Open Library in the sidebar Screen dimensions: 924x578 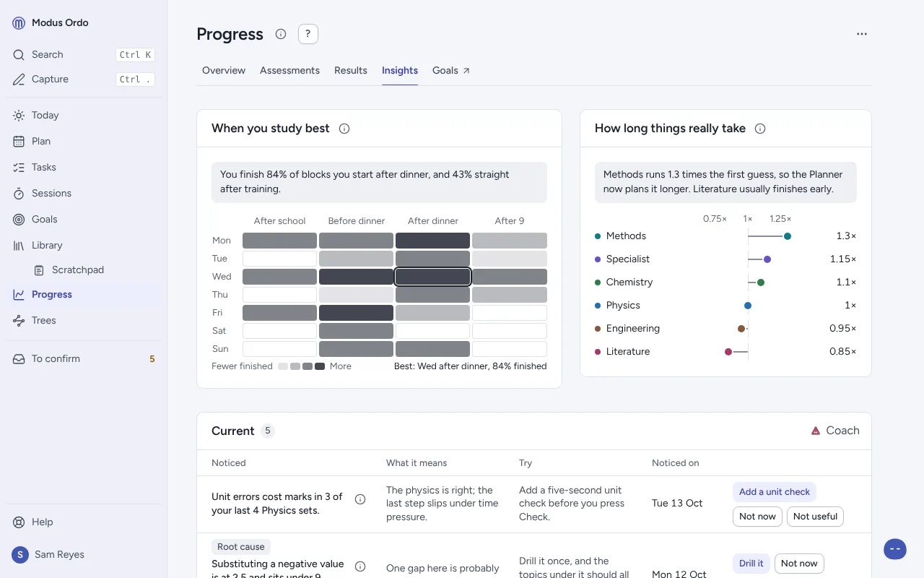click(x=84, y=246)
